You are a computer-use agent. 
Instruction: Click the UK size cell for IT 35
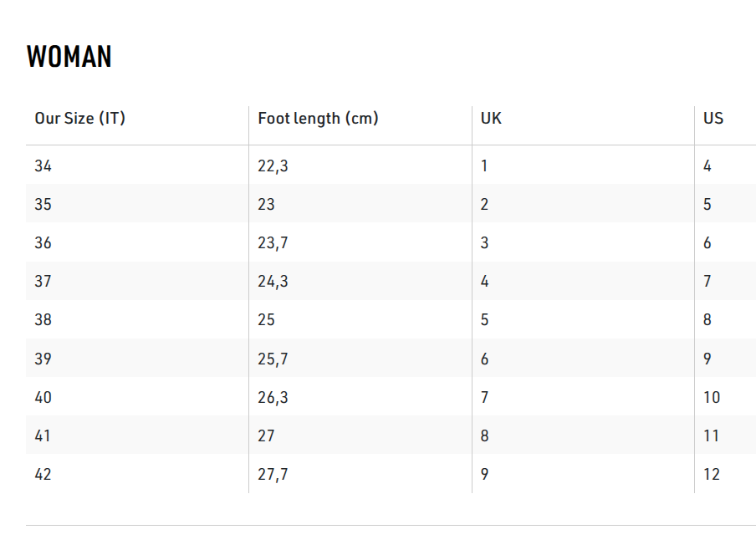pos(484,204)
